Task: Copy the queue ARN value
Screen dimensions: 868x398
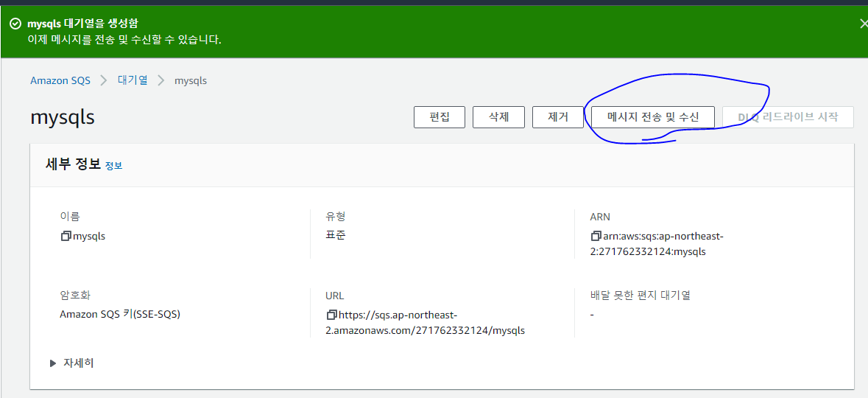Action: coord(596,236)
